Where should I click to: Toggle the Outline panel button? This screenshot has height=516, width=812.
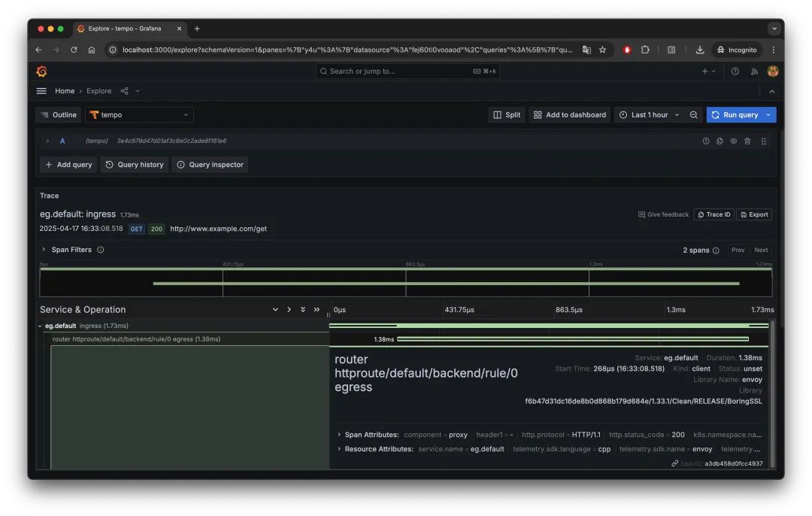(x=59, y=115)
